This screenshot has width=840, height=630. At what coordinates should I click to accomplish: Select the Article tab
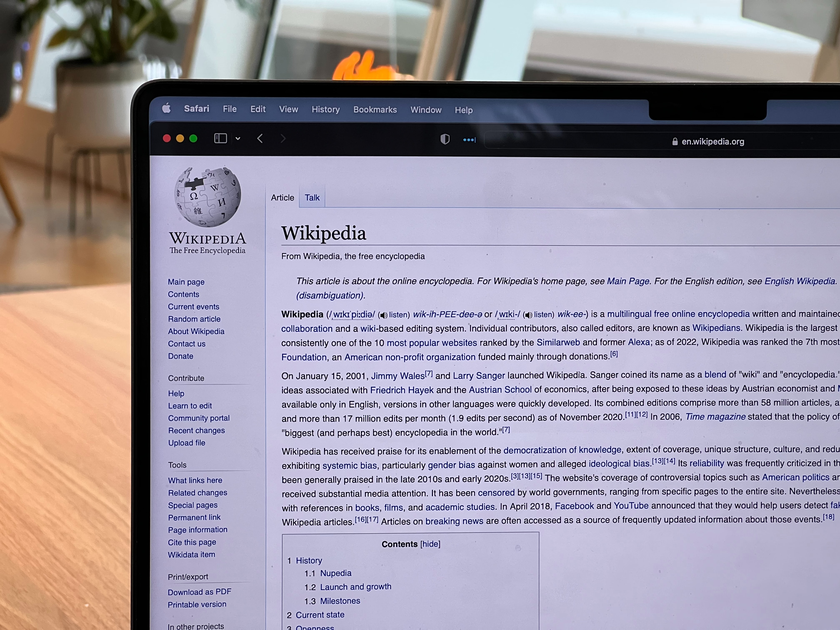tap(282, 197)
